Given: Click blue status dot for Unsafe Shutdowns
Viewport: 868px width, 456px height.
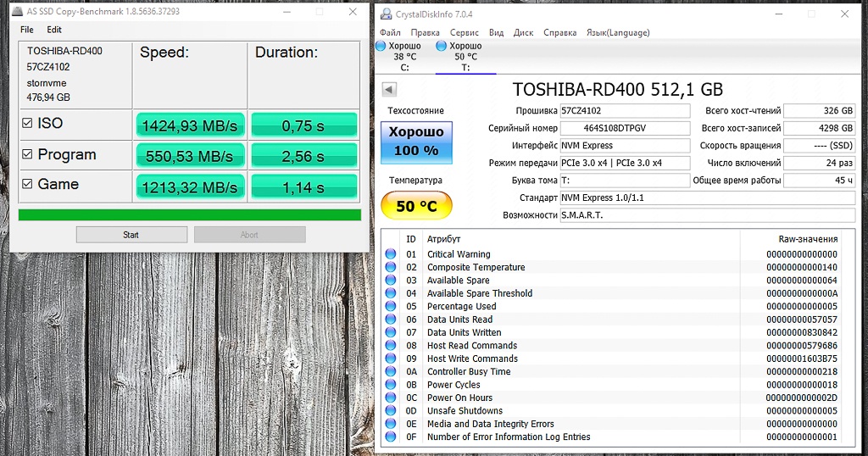Looking at the screenshot, I should (391, 410).
